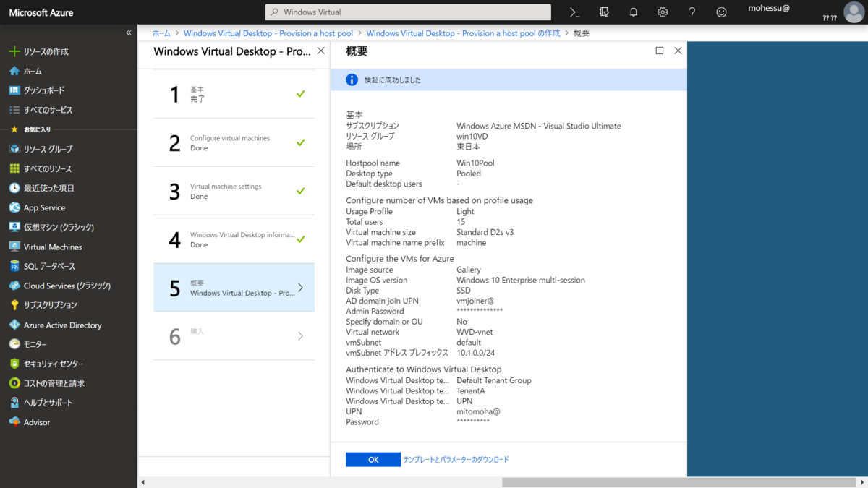Click the chevron on step 6 購入
The height and width of the screenshot is (488, 868).
coord(301,336)
